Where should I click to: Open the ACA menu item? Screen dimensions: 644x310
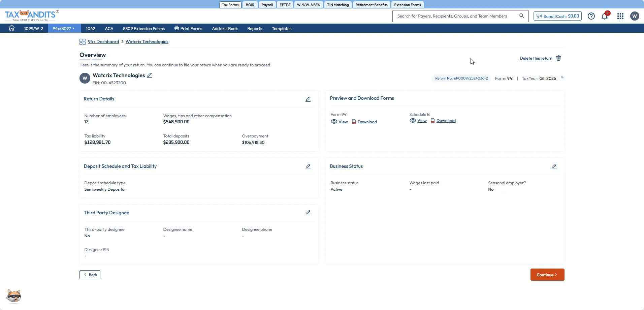click(109, 28)
